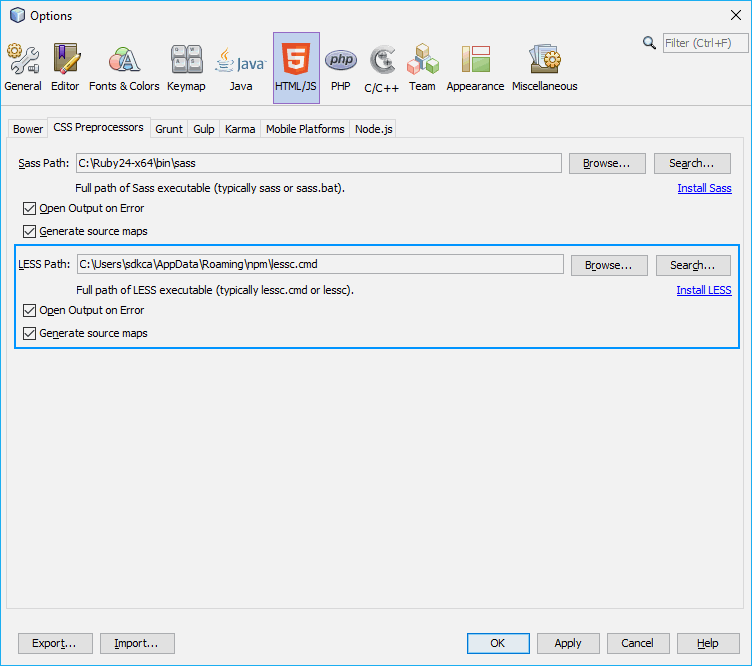
Task: Open the Node.js tab
Action: tap(374, 129)
